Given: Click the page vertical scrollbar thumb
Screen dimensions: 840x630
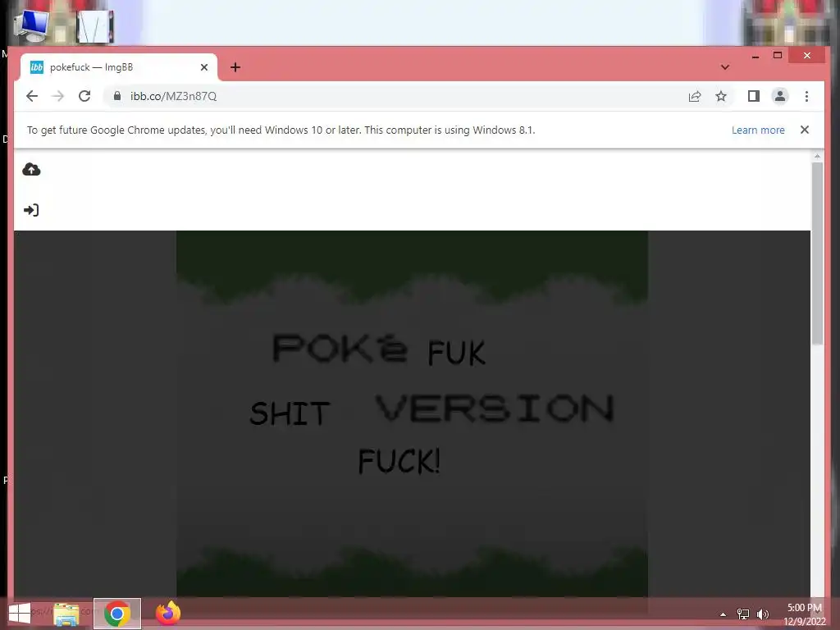Looking at the screenshot, I should pyautogui.click(x=817, y=253).
